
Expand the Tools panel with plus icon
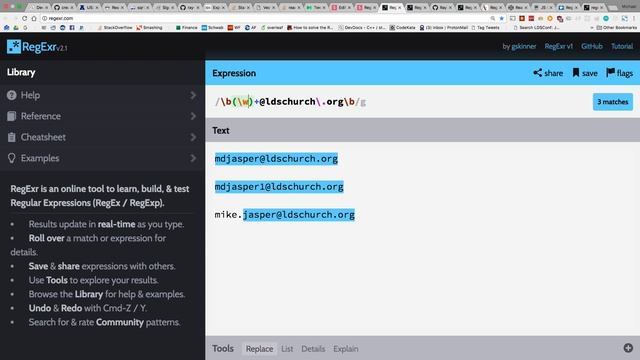628,348
